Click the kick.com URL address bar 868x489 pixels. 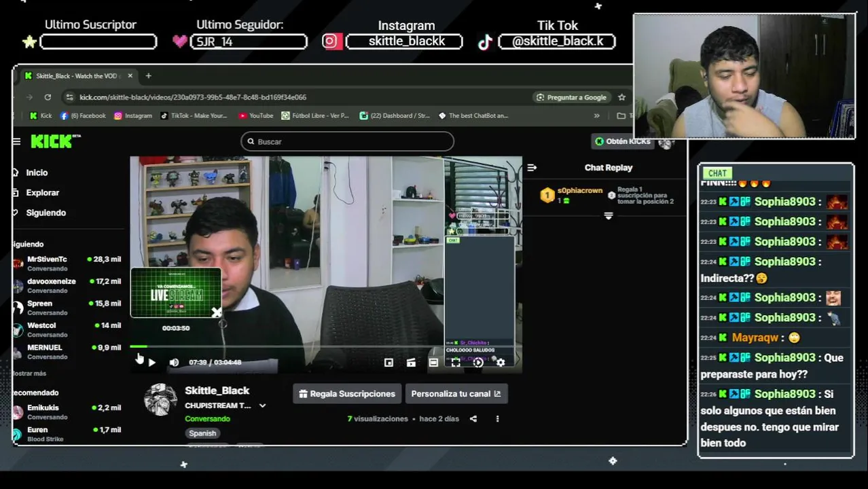[x=193, y=97]
